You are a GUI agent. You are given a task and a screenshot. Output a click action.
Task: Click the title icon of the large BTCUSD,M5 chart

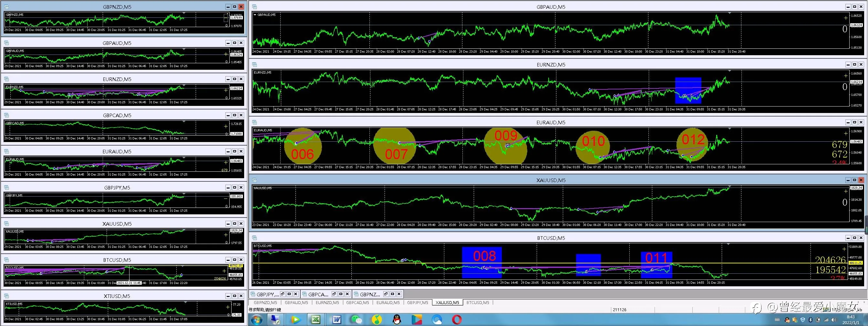point(255,238)
